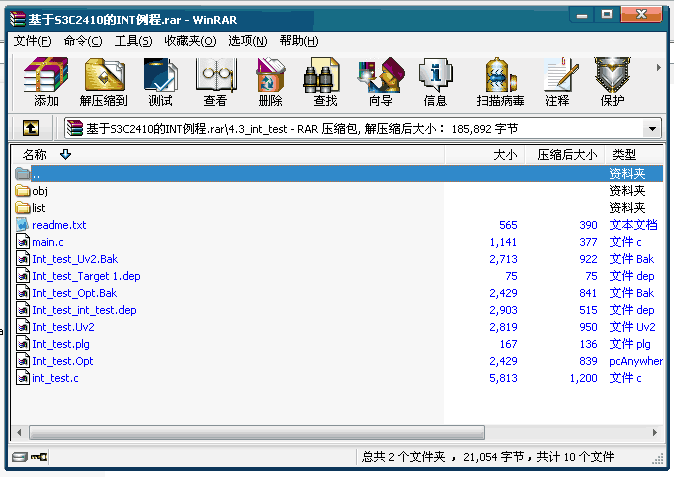Click the horizontal scrollbar thumb

257,432
